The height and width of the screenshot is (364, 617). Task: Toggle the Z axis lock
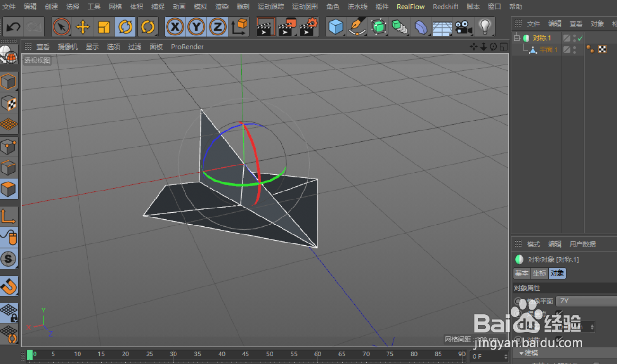pos(217,27)
